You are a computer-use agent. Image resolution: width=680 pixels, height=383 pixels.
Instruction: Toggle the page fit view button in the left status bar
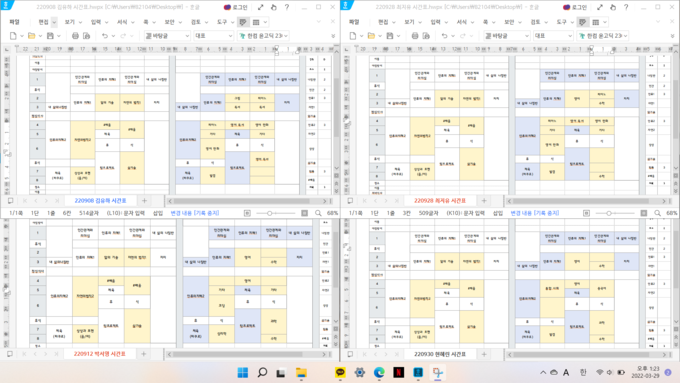click(x=304, y=213)
